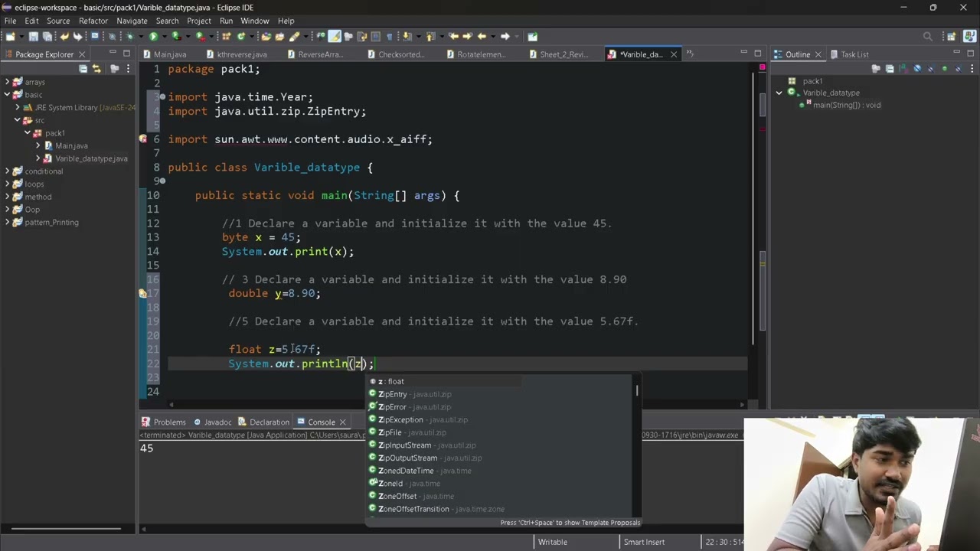The width and height of the screenshot is (980, 551).
Task: Minimize the Package Explorer view
Action: (113, 53)
